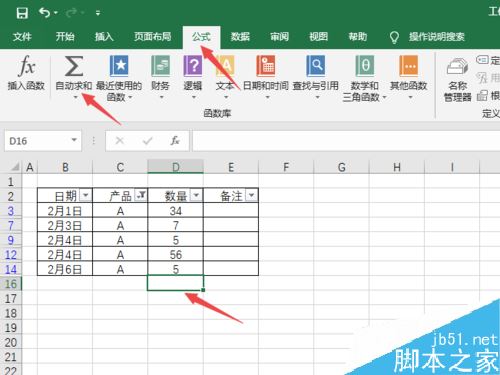The image size is (500, 375).
Task: Expand the 逻辑 dropdown arrow
Action: click(x=193, y=97)
